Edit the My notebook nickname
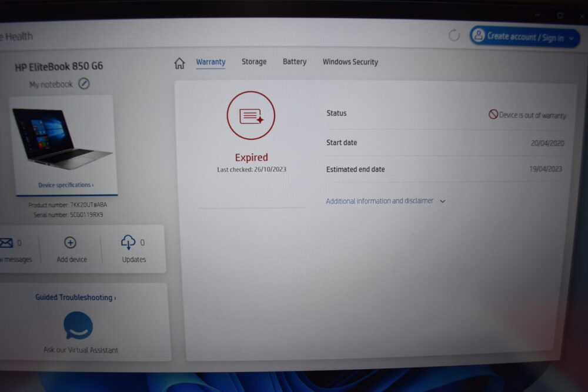The image size is (588, 392). pos(84,83)
